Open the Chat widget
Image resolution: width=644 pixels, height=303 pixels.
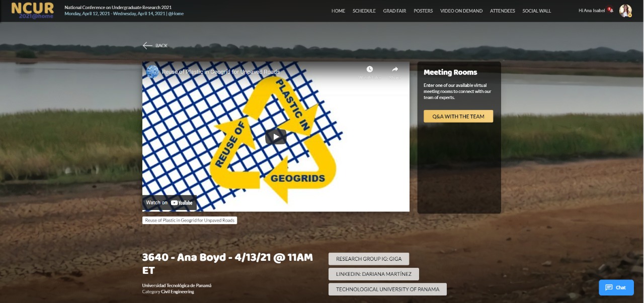click(616, 287)
